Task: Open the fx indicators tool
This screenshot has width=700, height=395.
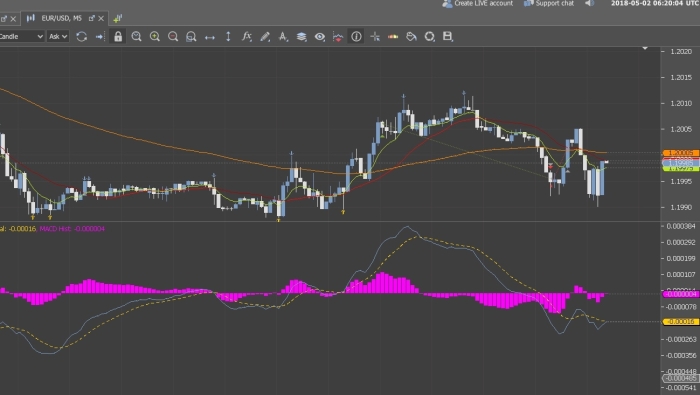Action: (246, 37)
